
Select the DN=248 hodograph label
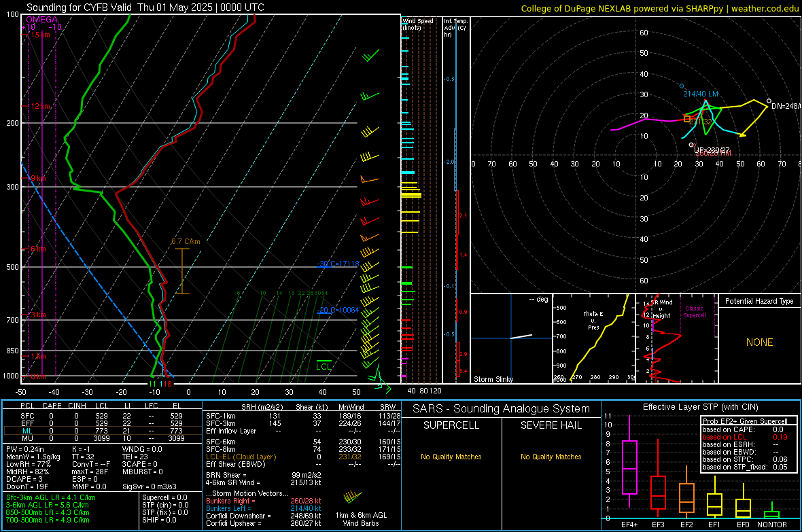(786, 106)
